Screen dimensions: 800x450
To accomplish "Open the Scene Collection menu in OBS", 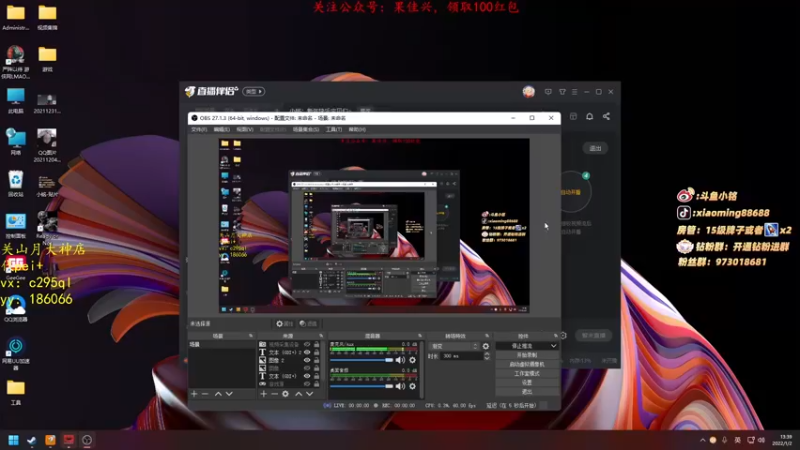I will pos(306,130).
